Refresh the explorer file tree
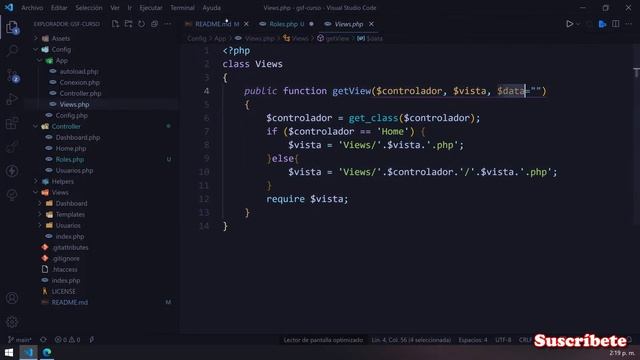Viewport: 640px width, 360px height. click(141, 24)
